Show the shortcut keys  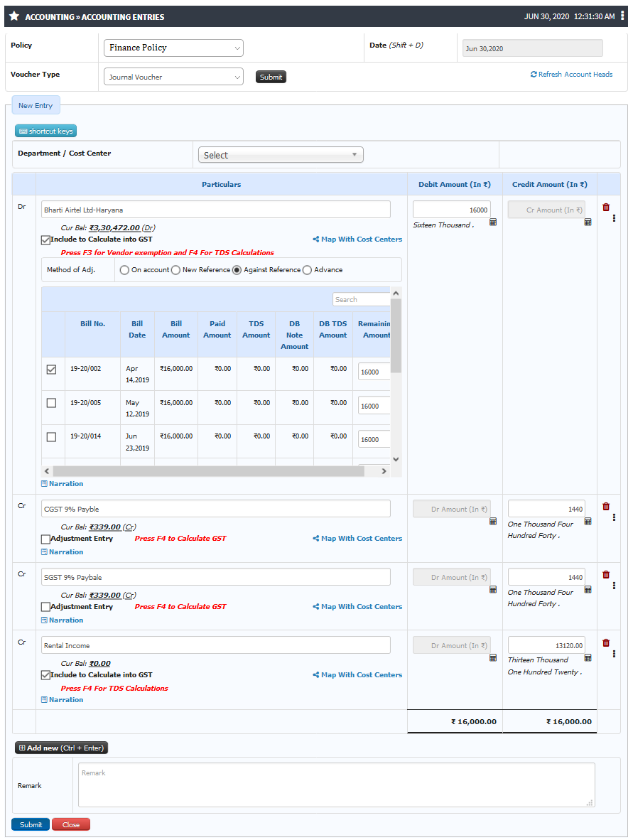pos(46,131)
